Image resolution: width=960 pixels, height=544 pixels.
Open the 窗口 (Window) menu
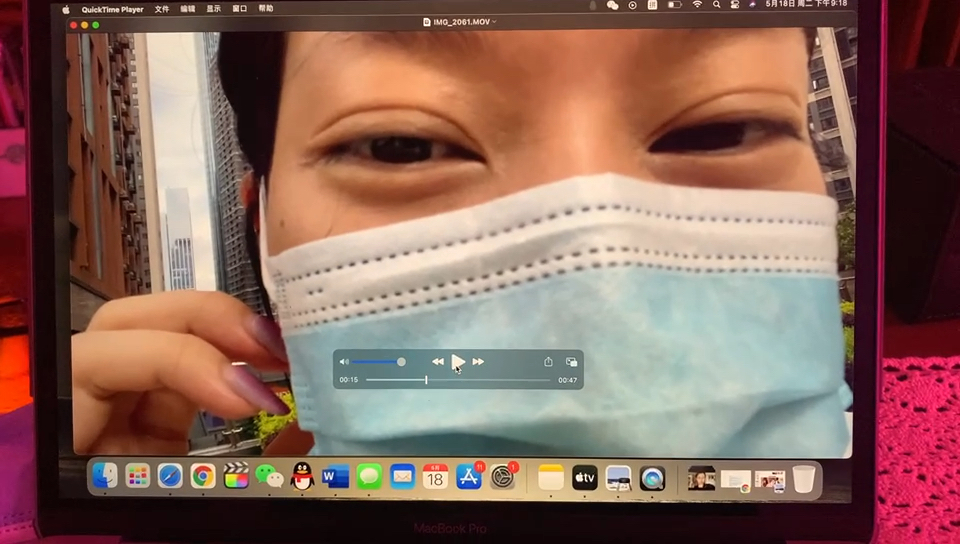[x=240, y=8]
